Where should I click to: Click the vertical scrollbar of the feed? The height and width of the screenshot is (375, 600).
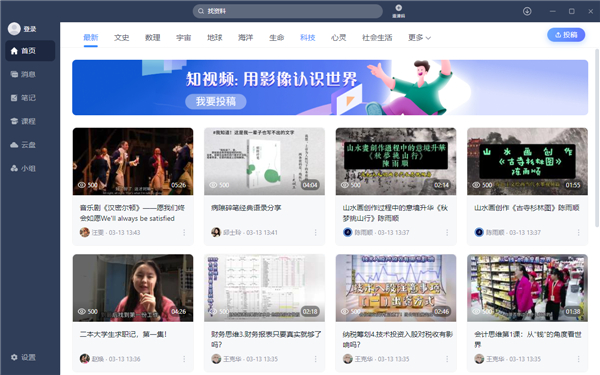pos(597,138)
